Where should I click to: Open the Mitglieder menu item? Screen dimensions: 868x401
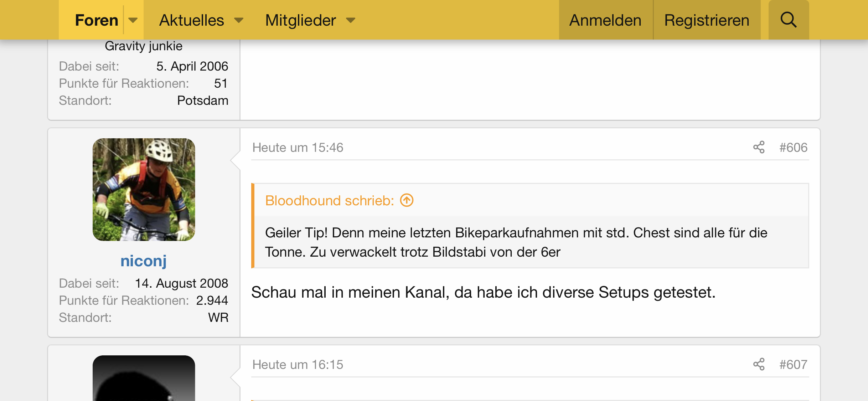pos(300,20)
